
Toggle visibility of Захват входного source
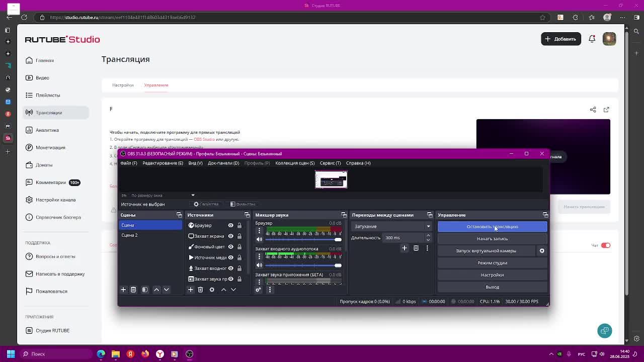point(231,268)
